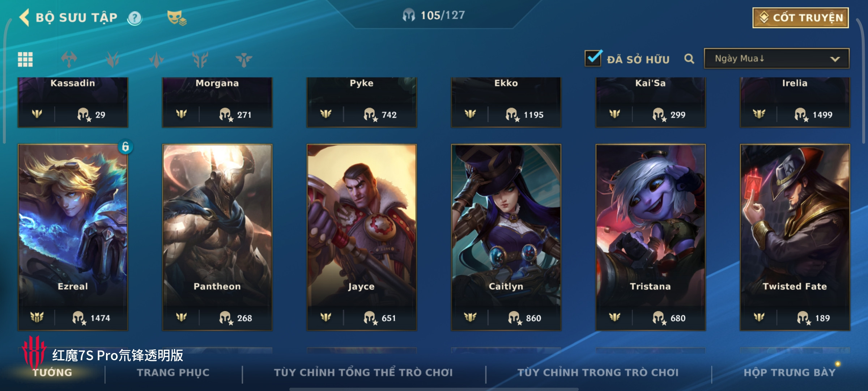Screen dimensions: 868x391
Task: Switch to the TRANG PHỤC tab
Action: tap(173, 373)
